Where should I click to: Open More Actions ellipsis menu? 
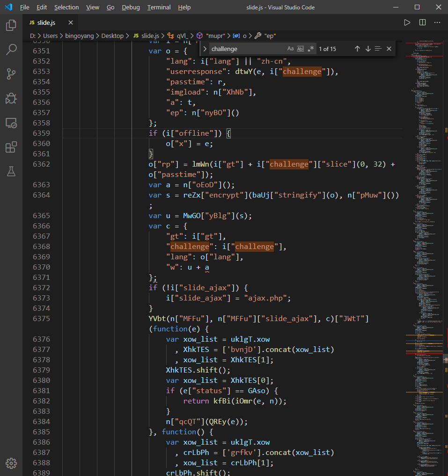pyautogui.click(x=437, y=22)
